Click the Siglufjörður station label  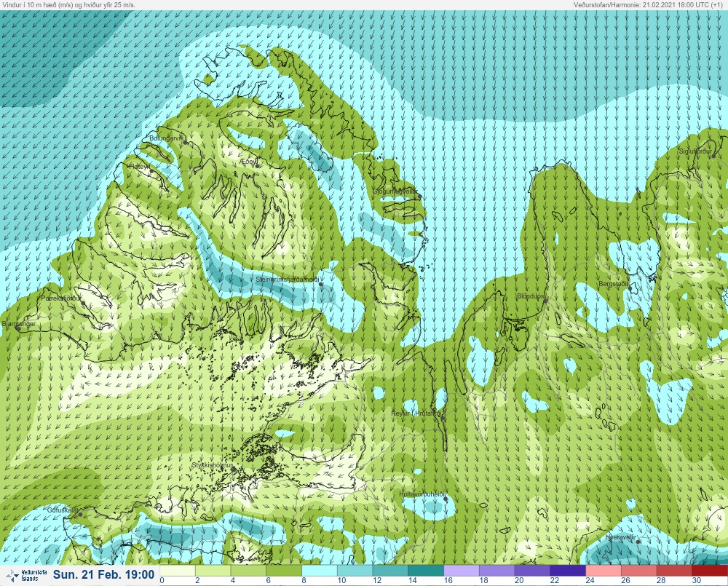click(695, 151)
